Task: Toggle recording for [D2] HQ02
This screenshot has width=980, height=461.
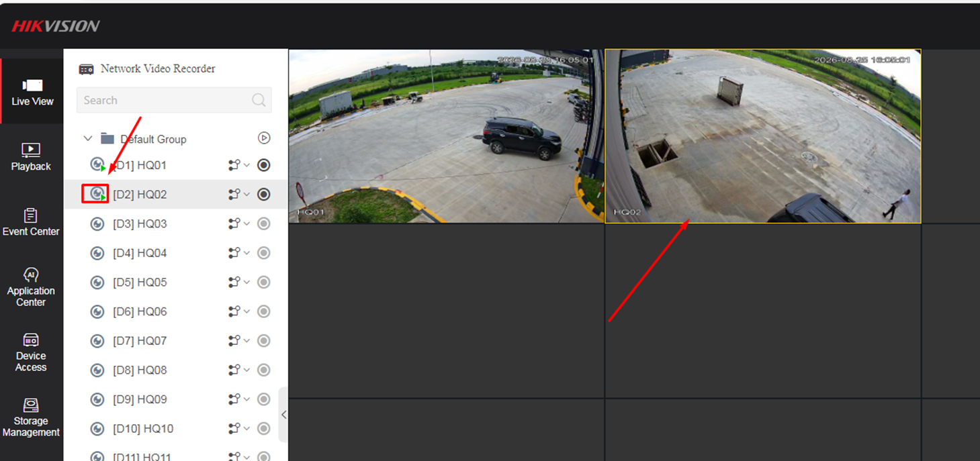Action: pyautogui.click(x=264, y=194)
